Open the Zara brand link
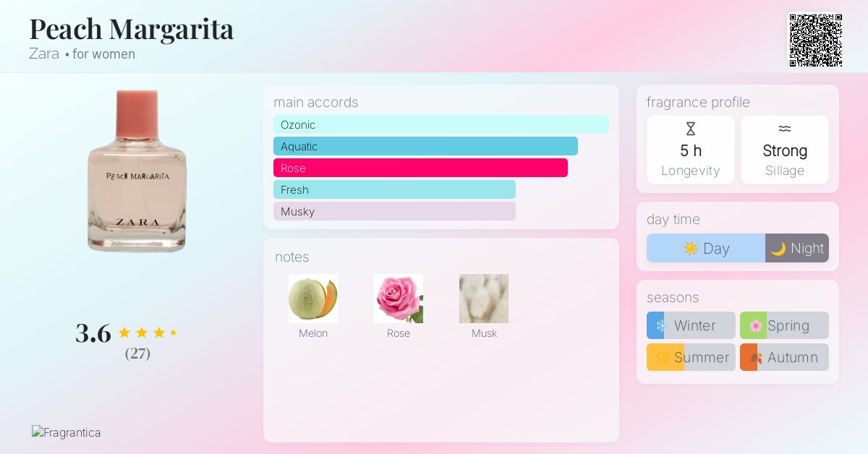 (44, 54)
